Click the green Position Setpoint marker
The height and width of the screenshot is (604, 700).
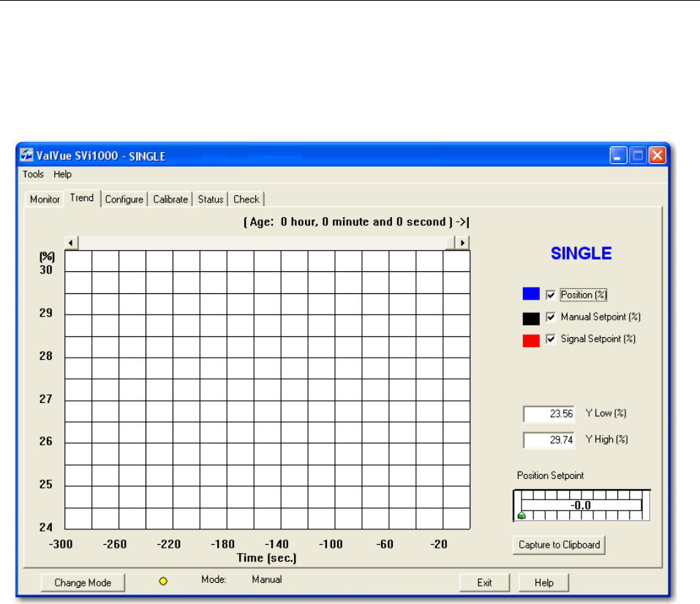(521, 516)
